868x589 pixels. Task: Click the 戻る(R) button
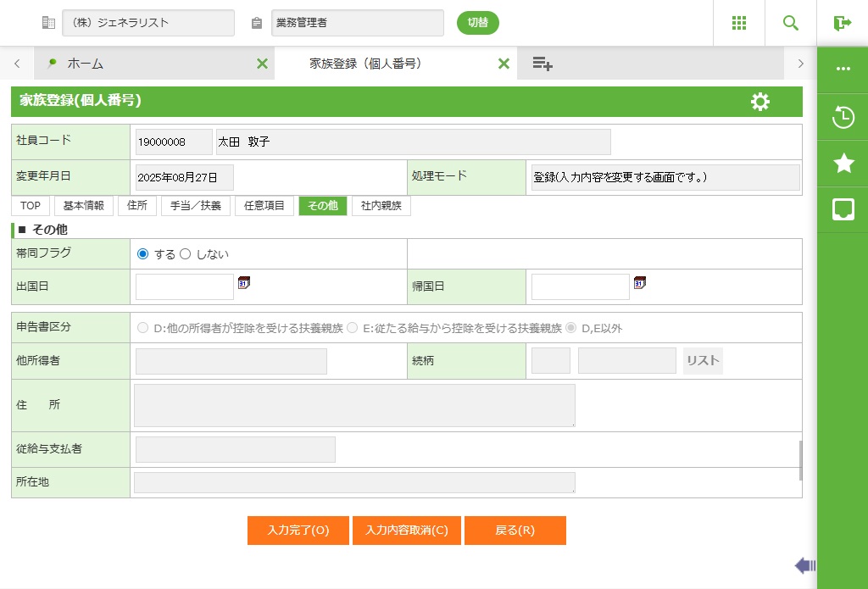pos(515,531)
